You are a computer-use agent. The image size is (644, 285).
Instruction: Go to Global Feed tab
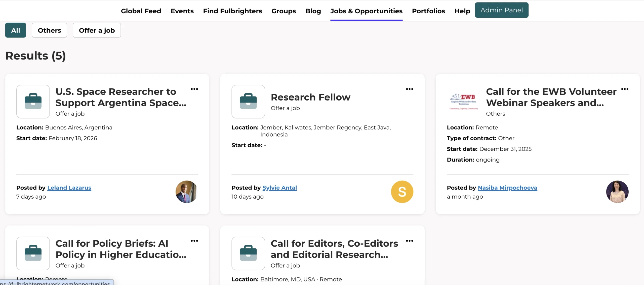click(141, 11)
